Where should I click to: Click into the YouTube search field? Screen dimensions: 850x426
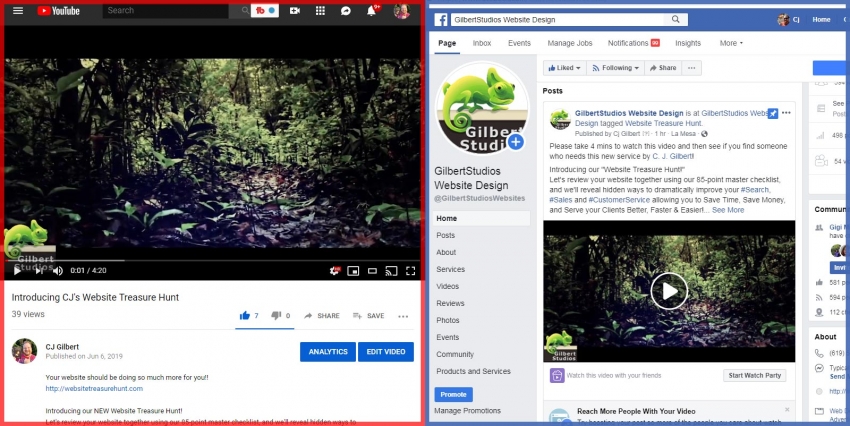[165, 10]
